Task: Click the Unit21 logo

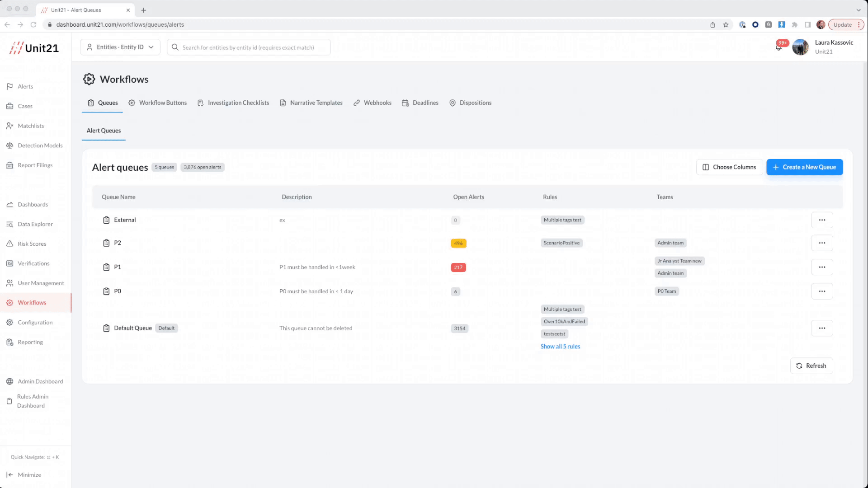Action: point(34,48)
